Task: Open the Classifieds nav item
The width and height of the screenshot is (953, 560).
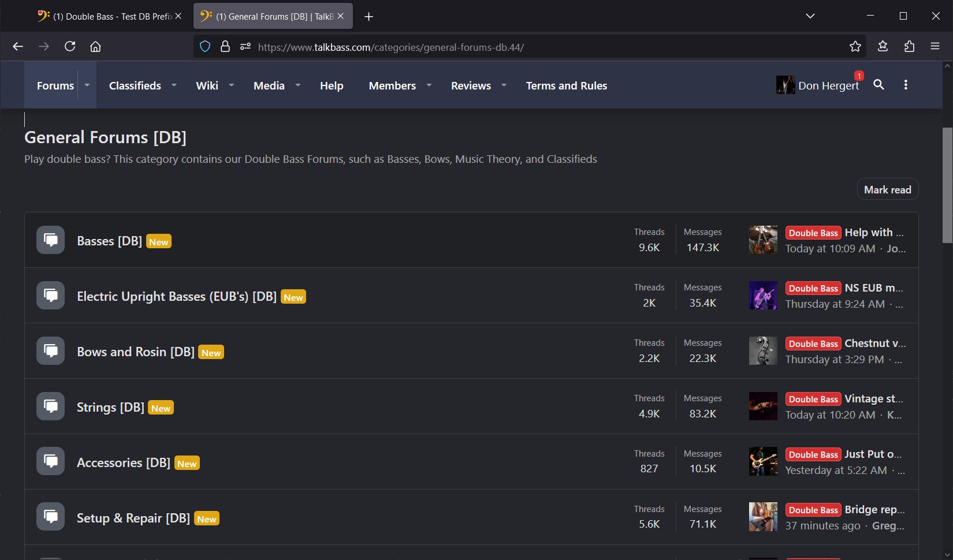Action: coord(135,85)
